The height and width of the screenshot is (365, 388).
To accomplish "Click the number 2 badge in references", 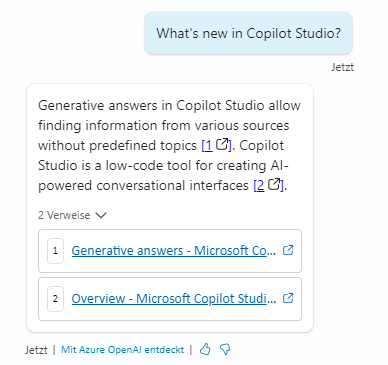I will pyautogui.click(x=55, y=299).
